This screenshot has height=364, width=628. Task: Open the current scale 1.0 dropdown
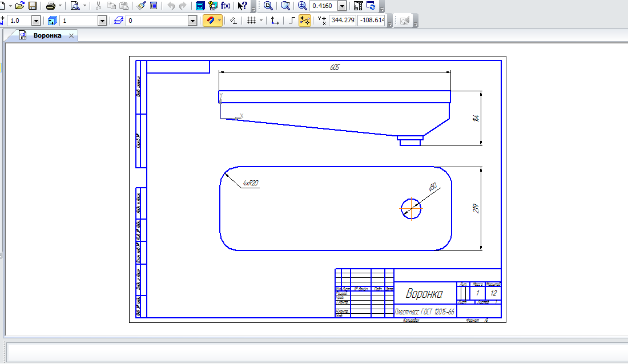(x=35, y=21)
